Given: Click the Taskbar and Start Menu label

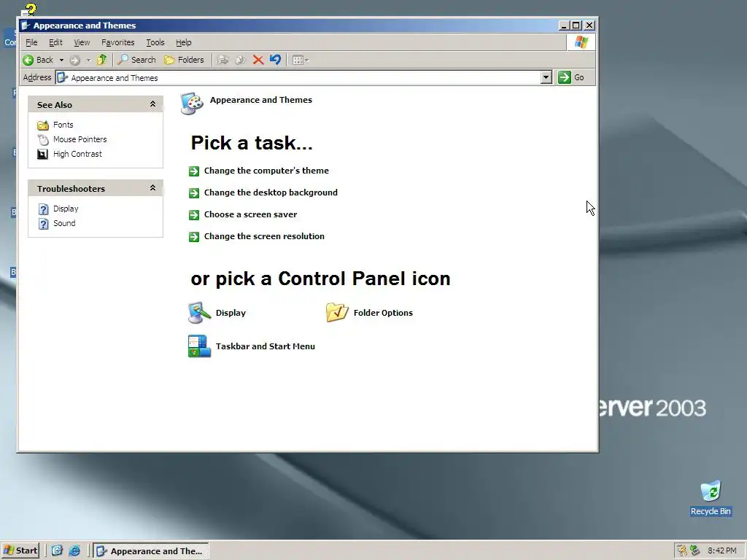Looking at the screenshot, I should point(266,346).
